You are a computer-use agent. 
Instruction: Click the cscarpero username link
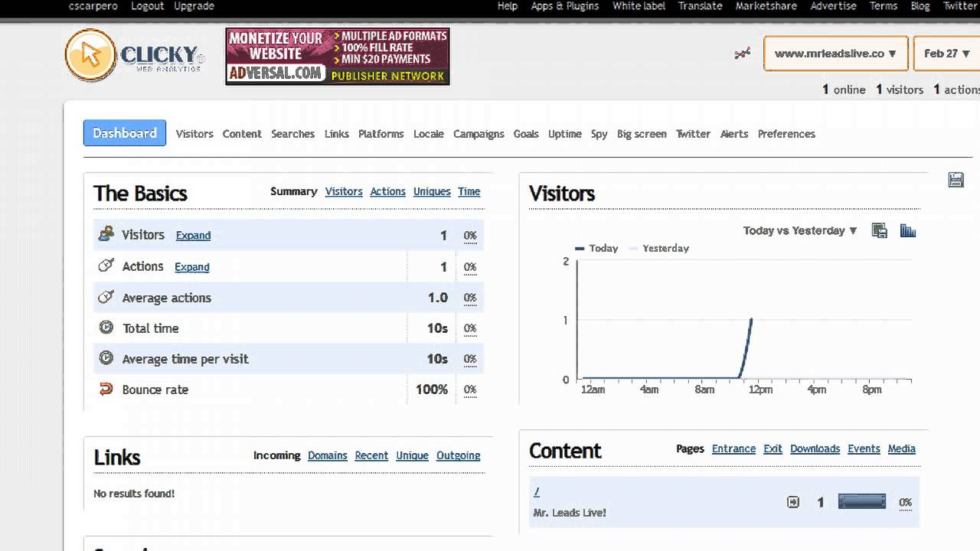pyautogui.click(x=95, y=6)
